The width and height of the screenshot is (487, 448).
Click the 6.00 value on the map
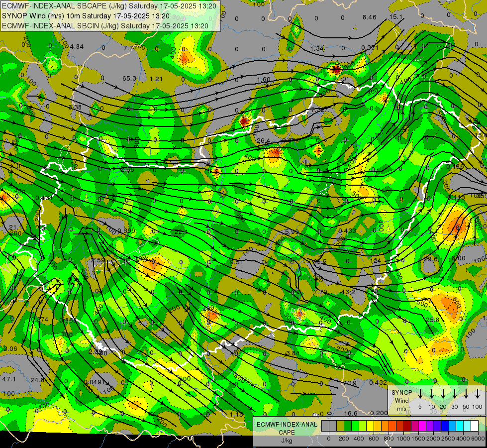(459, 258)
